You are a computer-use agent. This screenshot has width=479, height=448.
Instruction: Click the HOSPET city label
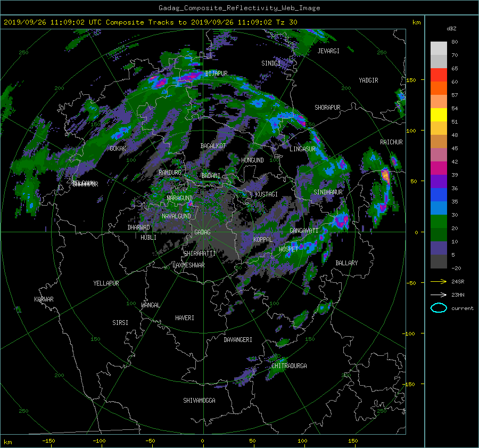click(288, 249)
